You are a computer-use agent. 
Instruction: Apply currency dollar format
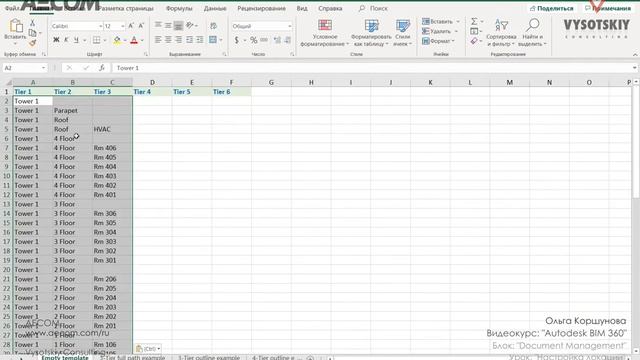pyautogui.click(x=237, y=40)
